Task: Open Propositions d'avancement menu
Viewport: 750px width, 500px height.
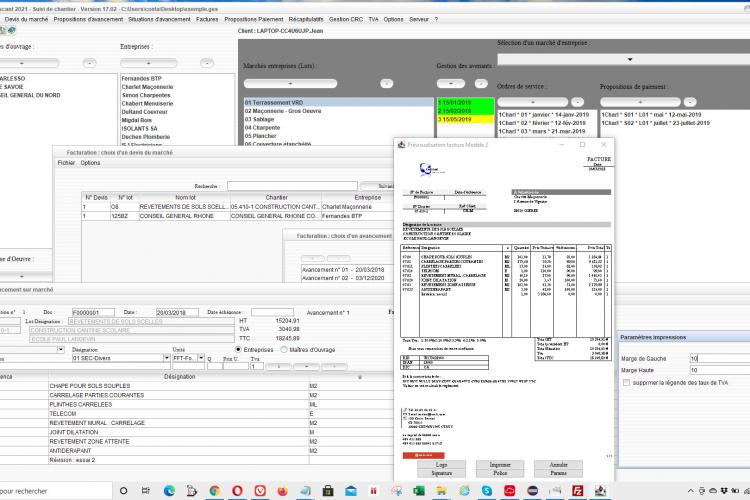Action: click(x=88, y=19)
